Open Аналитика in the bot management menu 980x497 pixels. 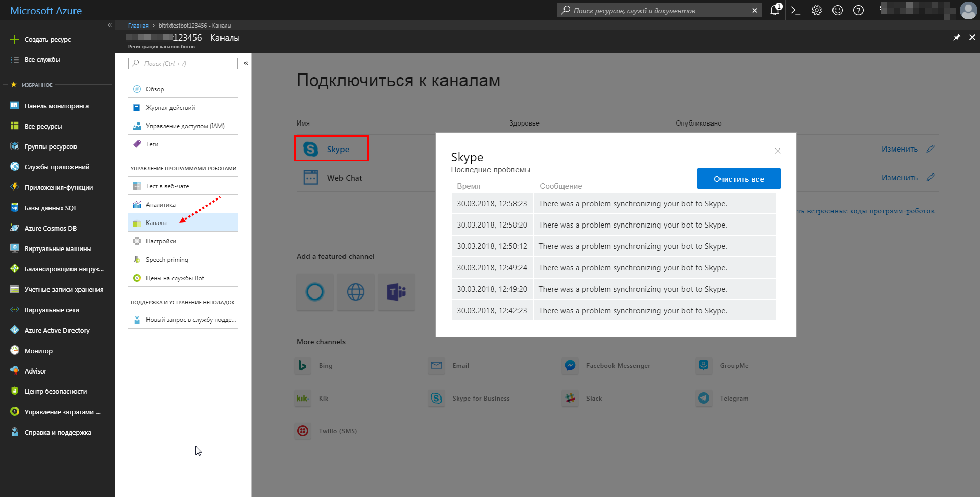[161, 204]
